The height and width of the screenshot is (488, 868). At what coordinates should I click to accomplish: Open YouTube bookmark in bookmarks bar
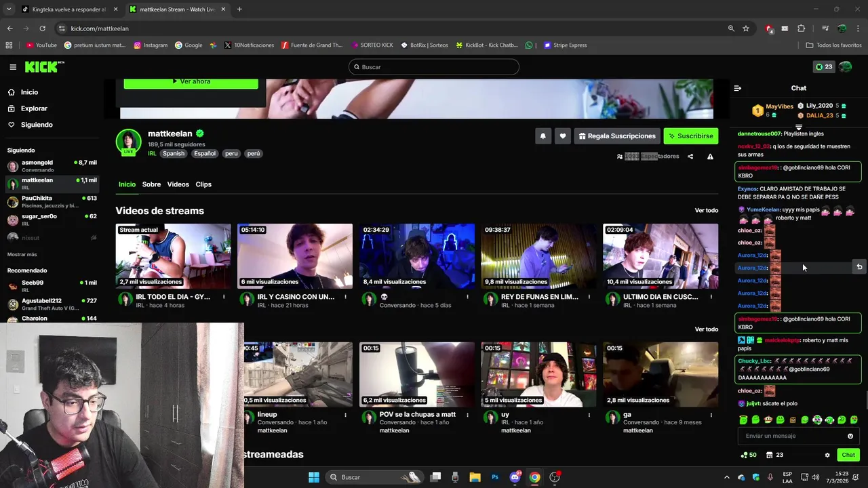click(x=41, y=45)
